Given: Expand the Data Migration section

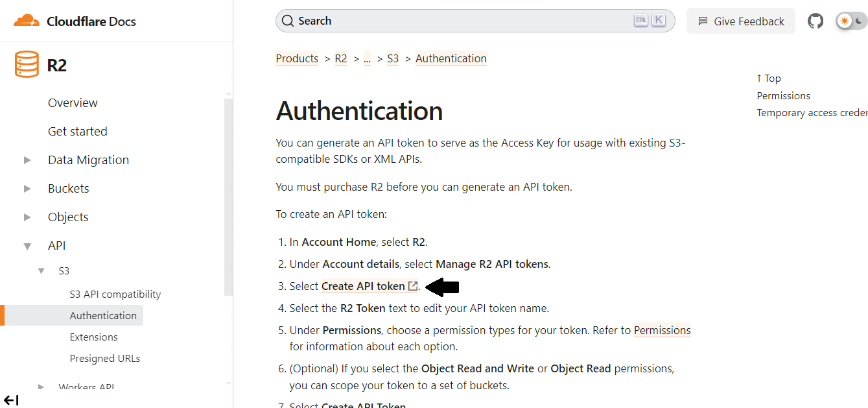Looking at the screenshot, I should pyautogui.click(x=27, y=160).
